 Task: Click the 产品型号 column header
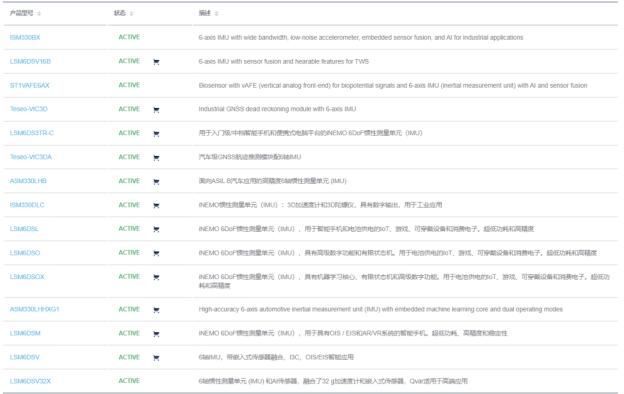coord(21,13)
